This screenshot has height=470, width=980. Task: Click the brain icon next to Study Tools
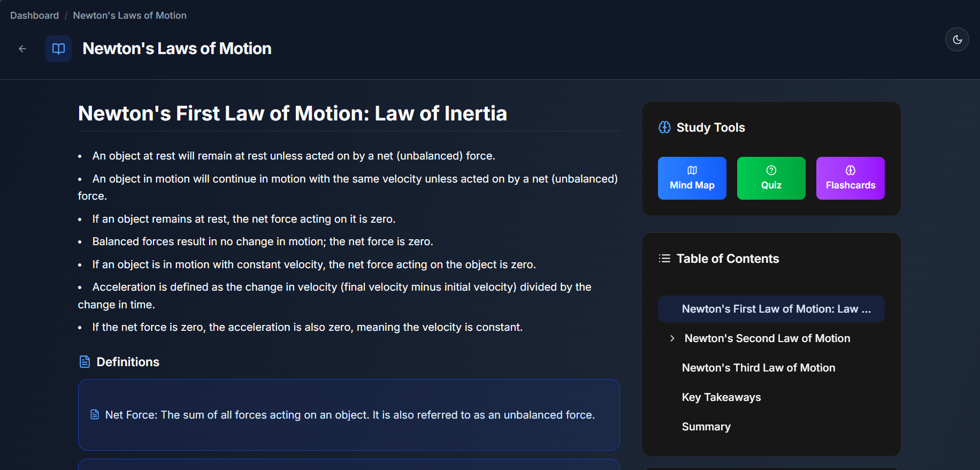tap(664, 127)
